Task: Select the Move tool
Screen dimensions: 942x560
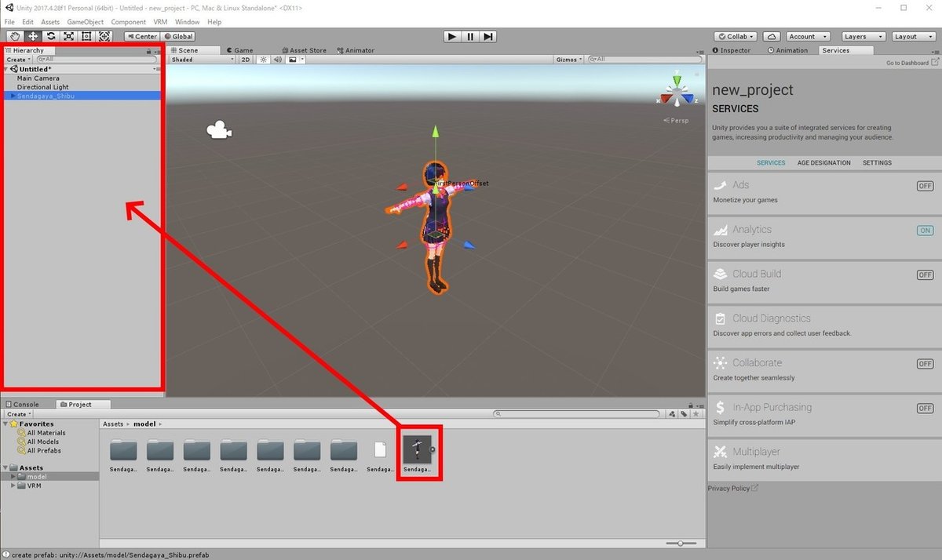Action: coord(33,36)
